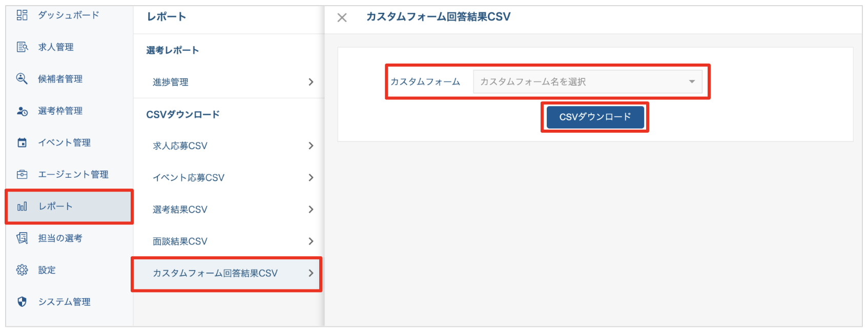The image size is (868, 333).
Task: Click the system management shield icon
Action: coord(22,302)
